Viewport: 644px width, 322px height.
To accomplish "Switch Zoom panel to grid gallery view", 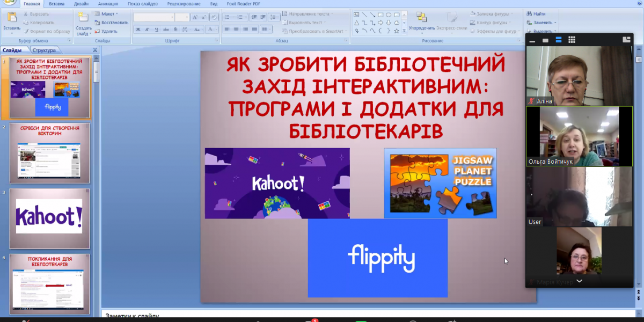I will 572,40.
